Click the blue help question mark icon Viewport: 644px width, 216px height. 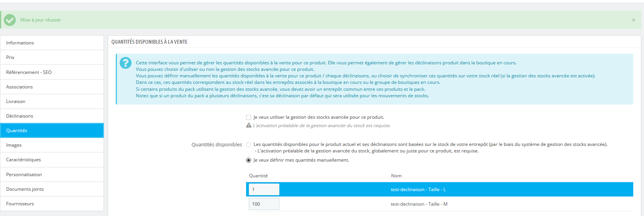click(x=125, y=63)
